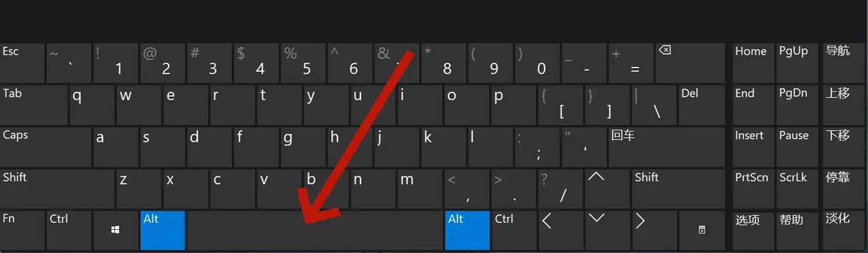The width and height of the screenshot is (868, 253).
Task: Click the PrtScn key
Action: [753, 188]
